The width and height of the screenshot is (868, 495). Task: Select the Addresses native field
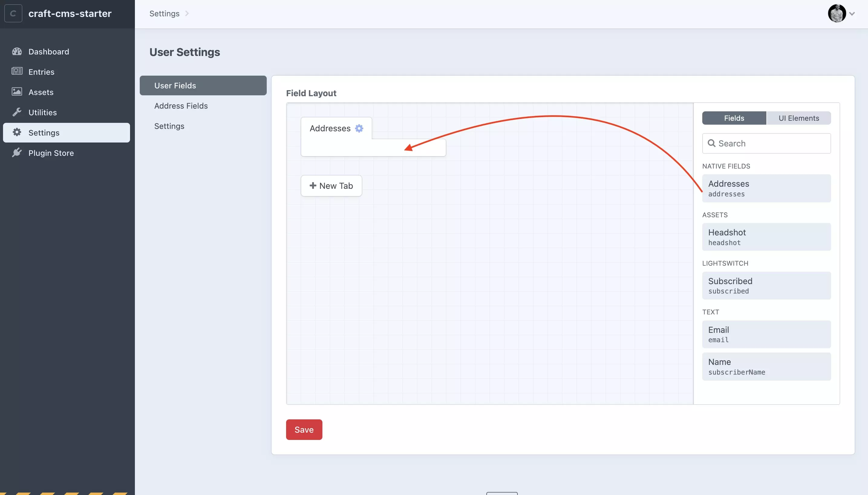pyautogui.click(x=766, y=188)
